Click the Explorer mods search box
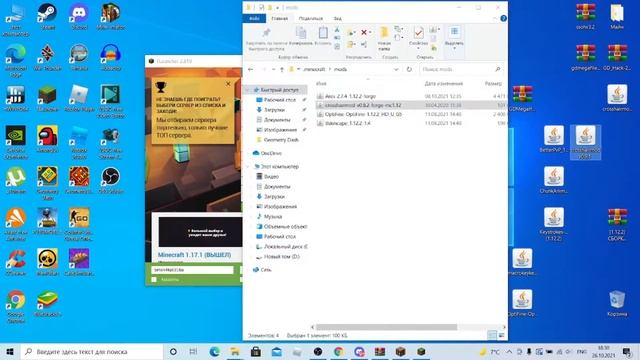Image resolution: width=640 pixels, height=360 pixels. [x=461, y=69]
